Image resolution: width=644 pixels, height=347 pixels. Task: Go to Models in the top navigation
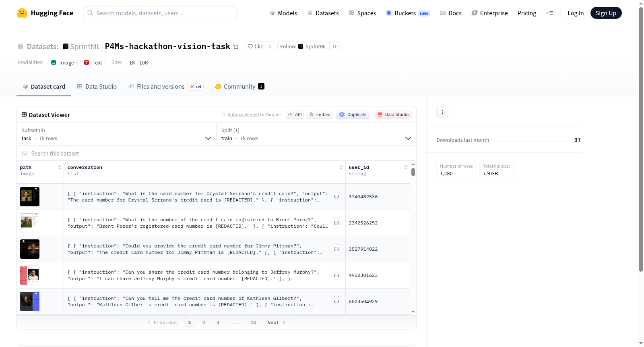[283, 13]
